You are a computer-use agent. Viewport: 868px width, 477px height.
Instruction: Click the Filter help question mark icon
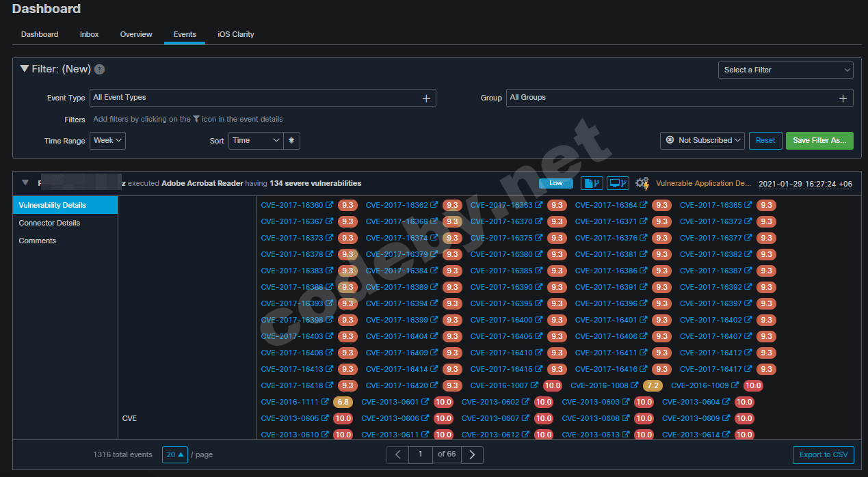pyautogui.click(x=99, y=69)
